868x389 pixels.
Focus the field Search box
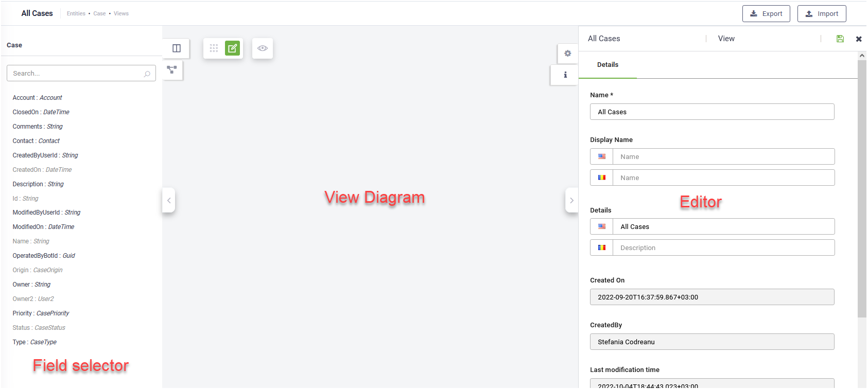point(81,73)
